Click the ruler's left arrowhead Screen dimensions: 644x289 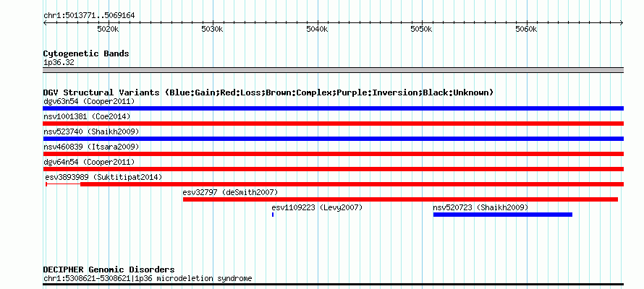[45, 23]
